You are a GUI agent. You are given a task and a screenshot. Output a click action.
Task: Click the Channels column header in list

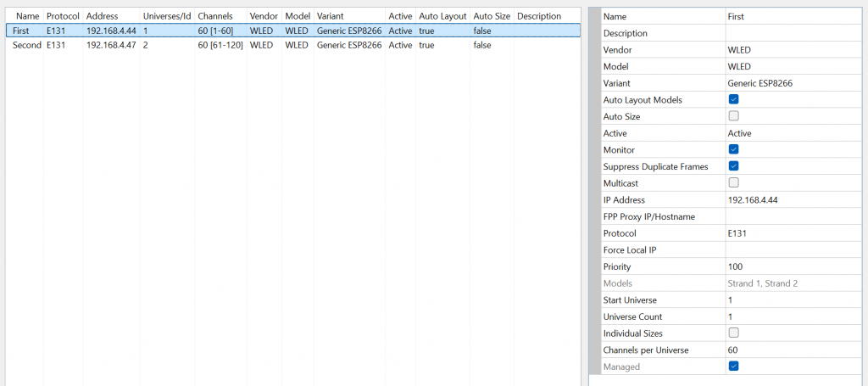point(215,16)
